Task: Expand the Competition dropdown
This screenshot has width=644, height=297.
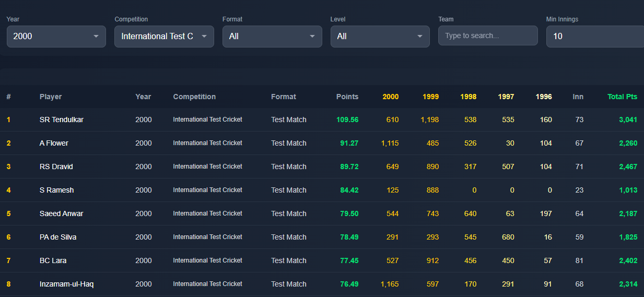Action: (164, 37)
